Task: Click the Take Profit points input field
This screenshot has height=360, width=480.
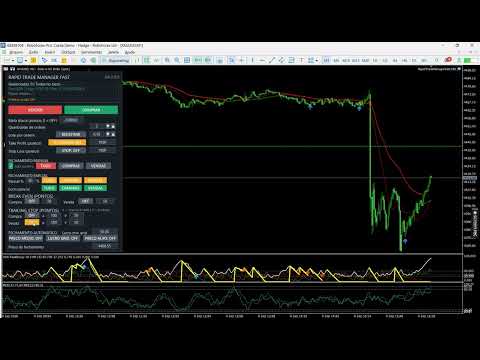Action: pyautogui.click(x=102, y=142)
